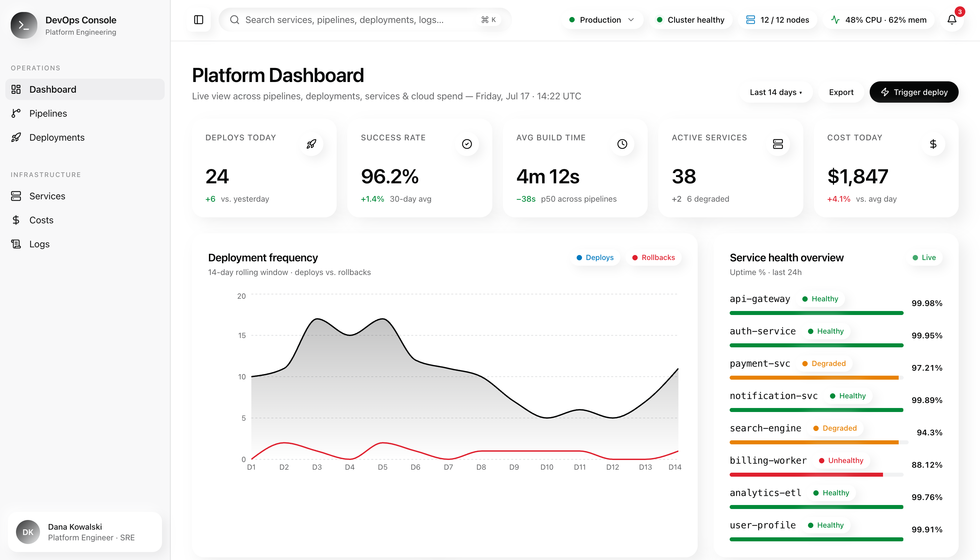
Task: Click the notification-svc service name
Action: 773,396
